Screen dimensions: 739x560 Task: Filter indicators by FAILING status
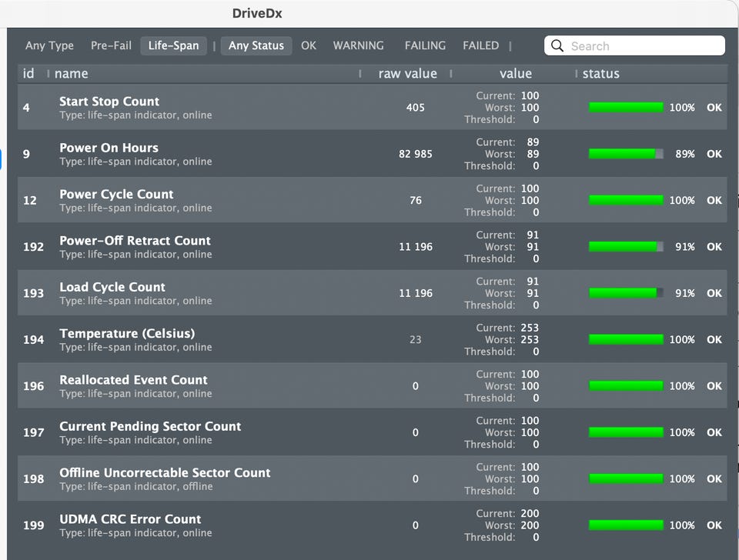coord(425,45)
